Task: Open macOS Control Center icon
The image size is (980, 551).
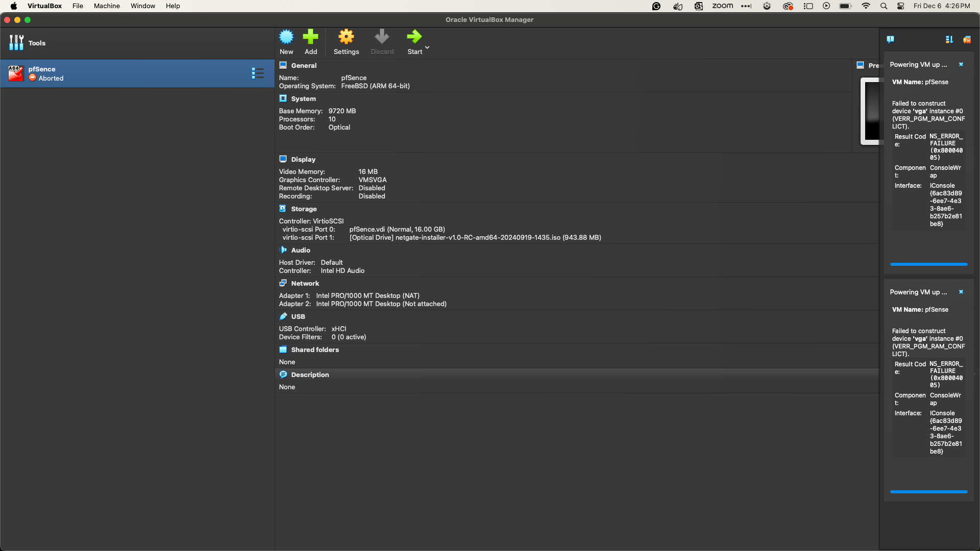Action: [900, 6]
